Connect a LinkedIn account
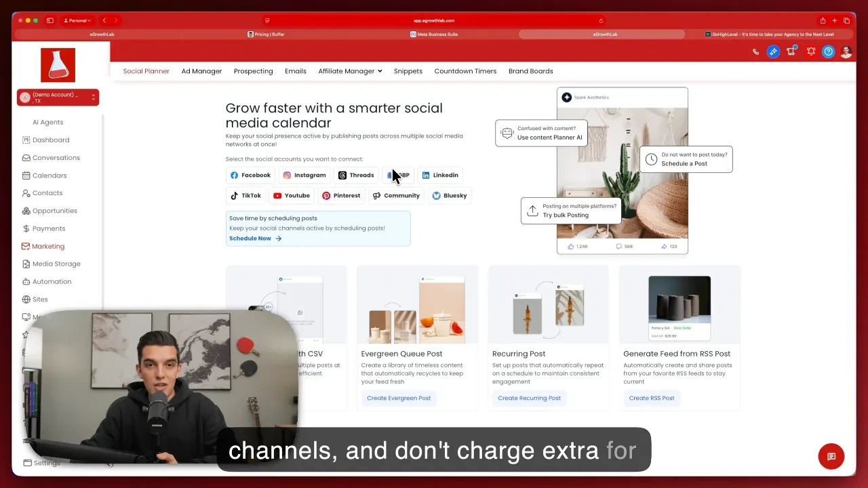 (x=440, y=175)
